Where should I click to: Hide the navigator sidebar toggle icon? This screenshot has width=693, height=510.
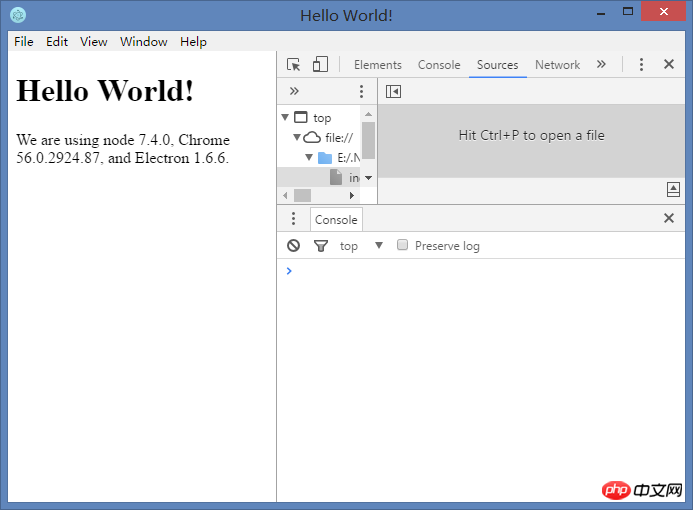pos(393,91)
